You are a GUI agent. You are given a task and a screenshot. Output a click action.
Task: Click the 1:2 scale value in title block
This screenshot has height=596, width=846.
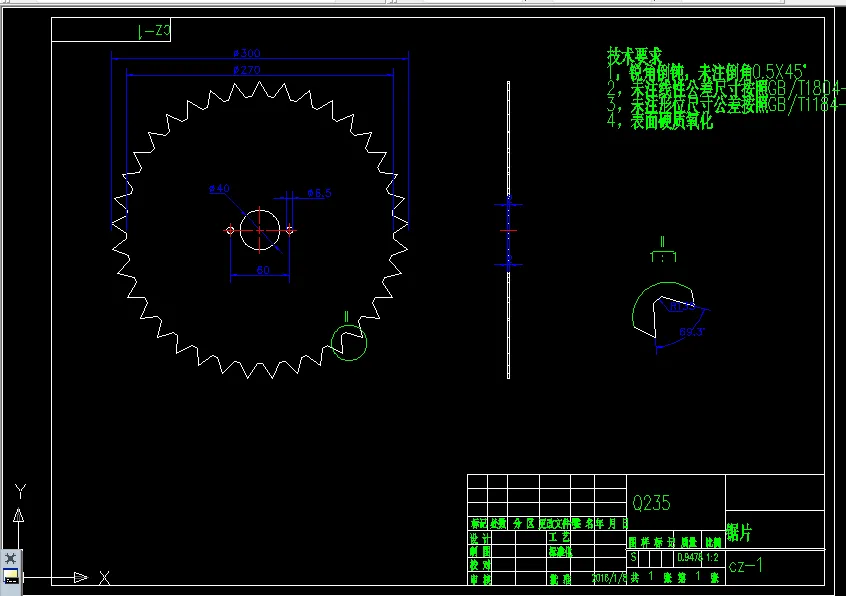[712, 558]
